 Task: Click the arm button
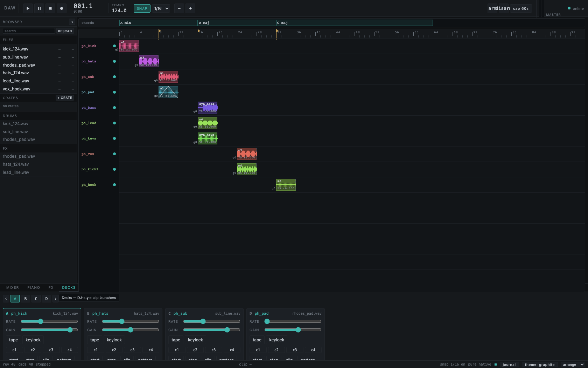point(493,8)
